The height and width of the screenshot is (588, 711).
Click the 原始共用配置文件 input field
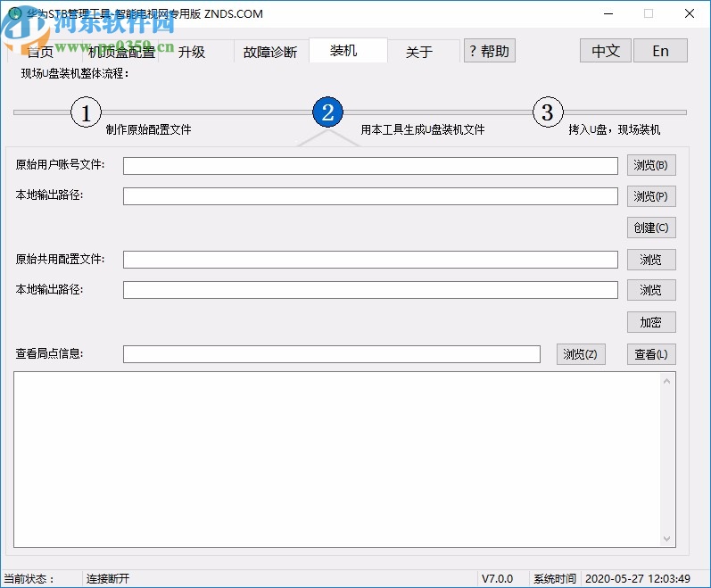370,260
